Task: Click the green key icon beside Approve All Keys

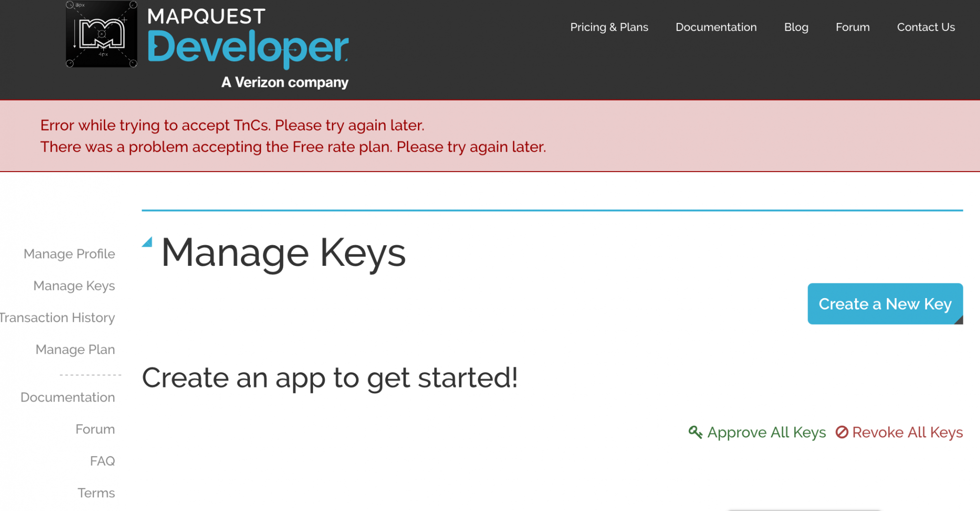Action: point(695,432)
